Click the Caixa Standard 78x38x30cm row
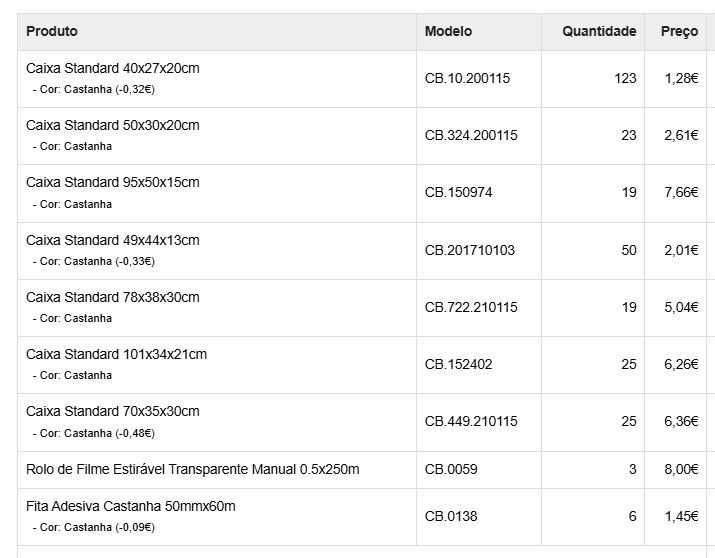 113,297
